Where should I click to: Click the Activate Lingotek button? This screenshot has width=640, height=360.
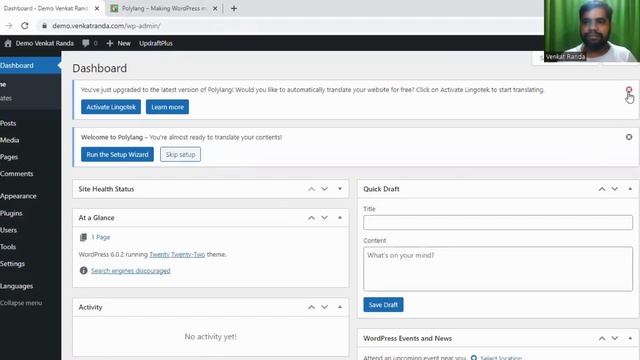pyautogui.click(x=111, y=107)
